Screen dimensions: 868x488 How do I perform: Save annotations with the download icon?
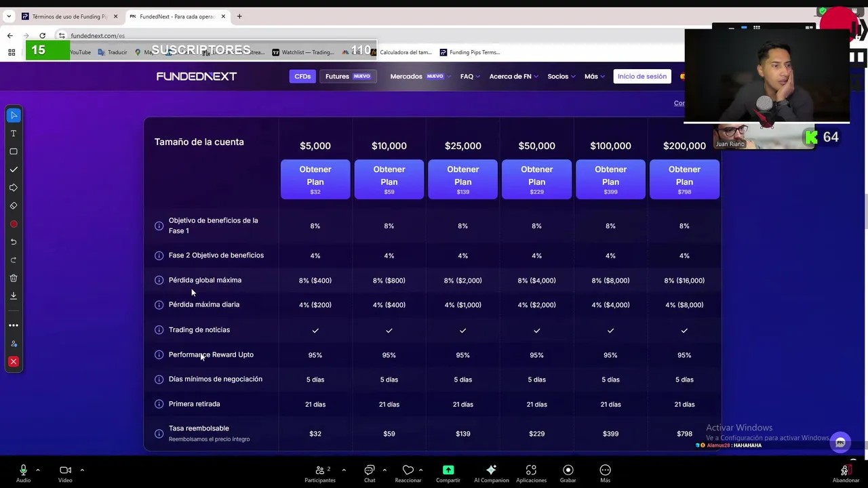[14, 296]
